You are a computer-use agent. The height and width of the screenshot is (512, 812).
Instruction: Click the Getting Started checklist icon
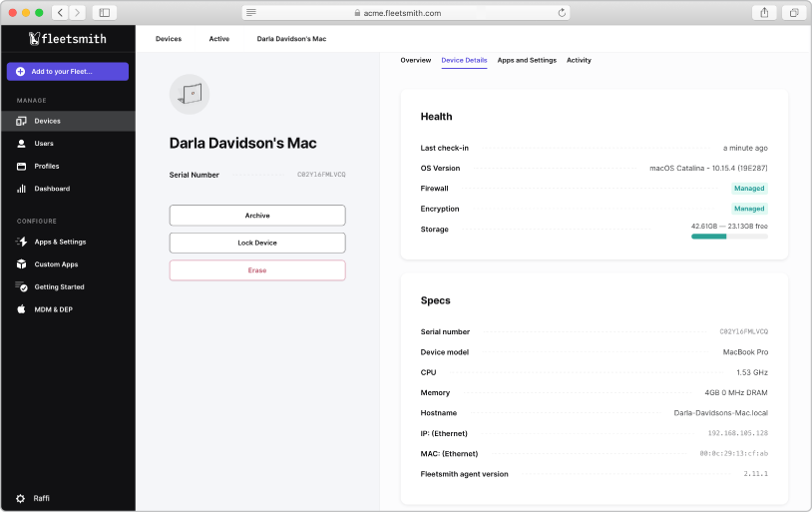21,286
